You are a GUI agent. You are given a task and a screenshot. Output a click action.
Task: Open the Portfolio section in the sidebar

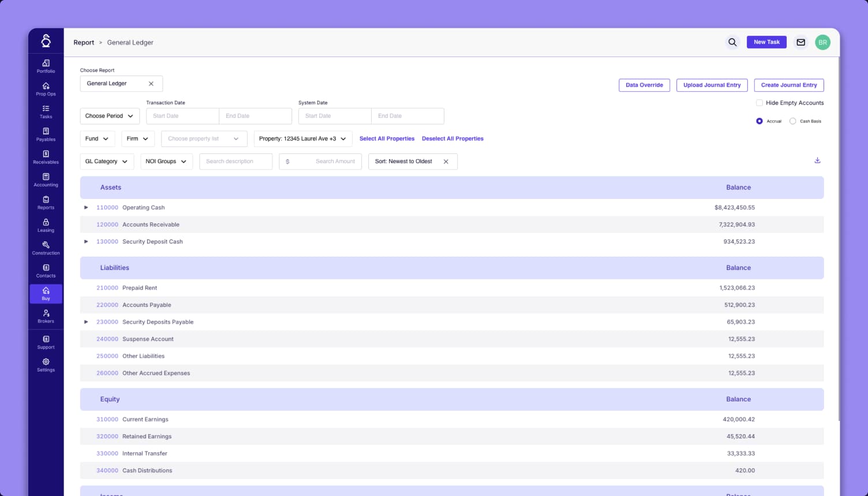pyautogui.click(x=46, y=67)
